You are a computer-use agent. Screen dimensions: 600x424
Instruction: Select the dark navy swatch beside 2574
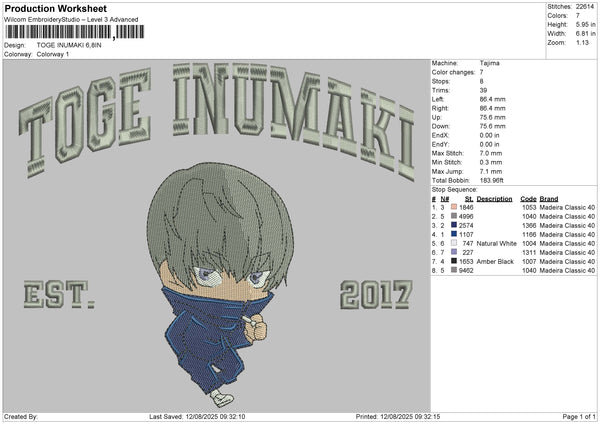(x=454, y=225)
